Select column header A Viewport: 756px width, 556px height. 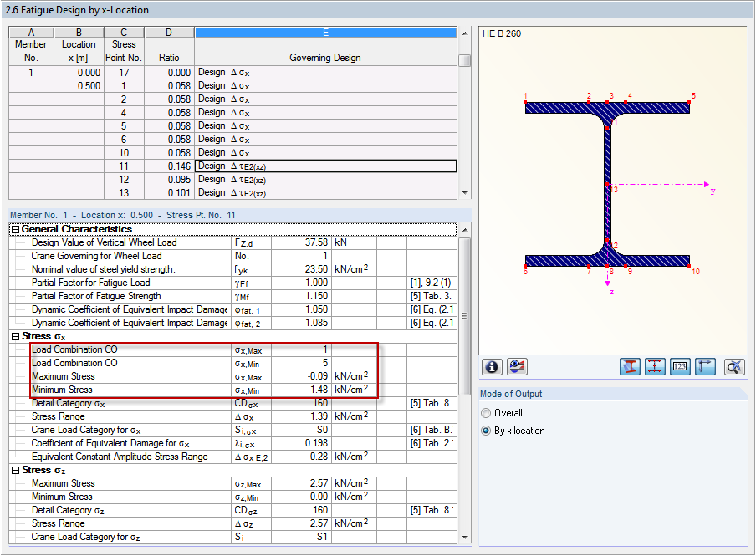coord(31,33)
